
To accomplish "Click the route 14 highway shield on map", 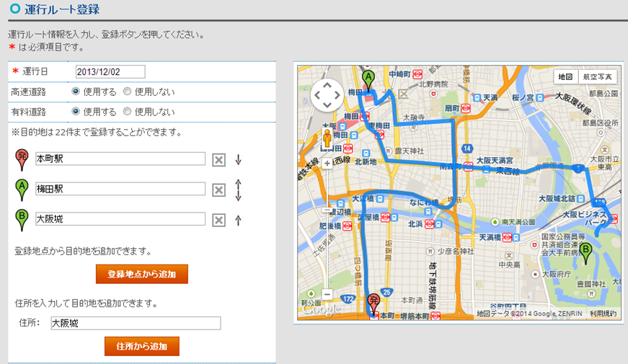I will (466, 148).
